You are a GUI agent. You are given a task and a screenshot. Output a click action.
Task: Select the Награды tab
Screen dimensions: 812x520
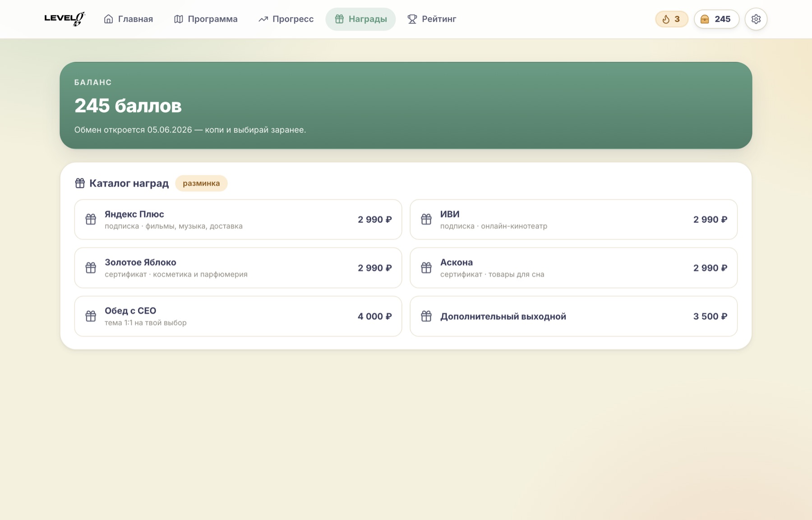pyautogui.click(x=360, y=19)
